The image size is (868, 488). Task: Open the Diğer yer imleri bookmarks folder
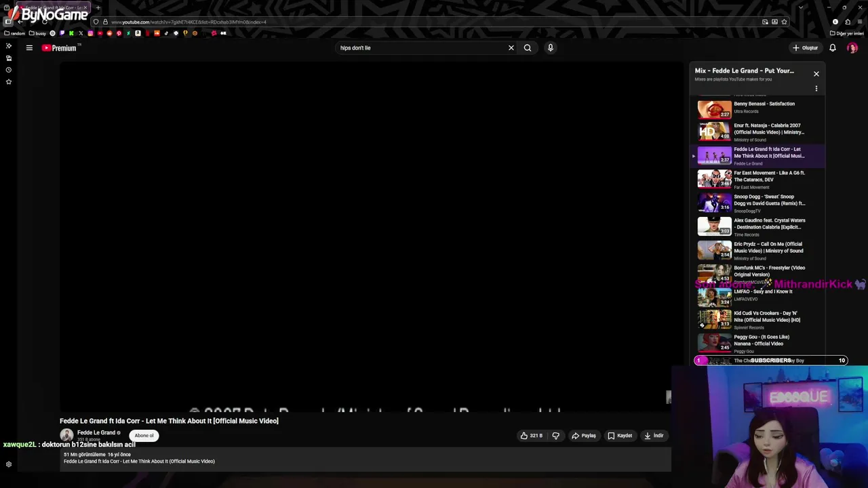pyautogui.click(x=846, y=33)
